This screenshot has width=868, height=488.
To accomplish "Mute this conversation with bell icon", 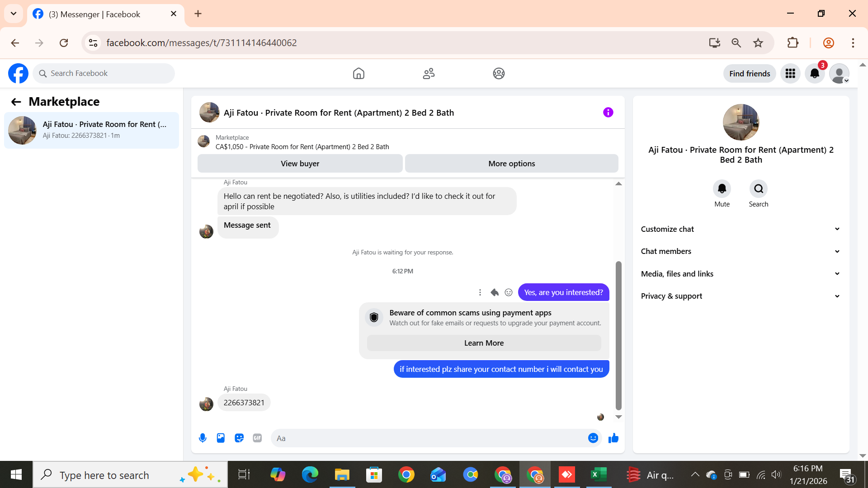I will [722, 189].
